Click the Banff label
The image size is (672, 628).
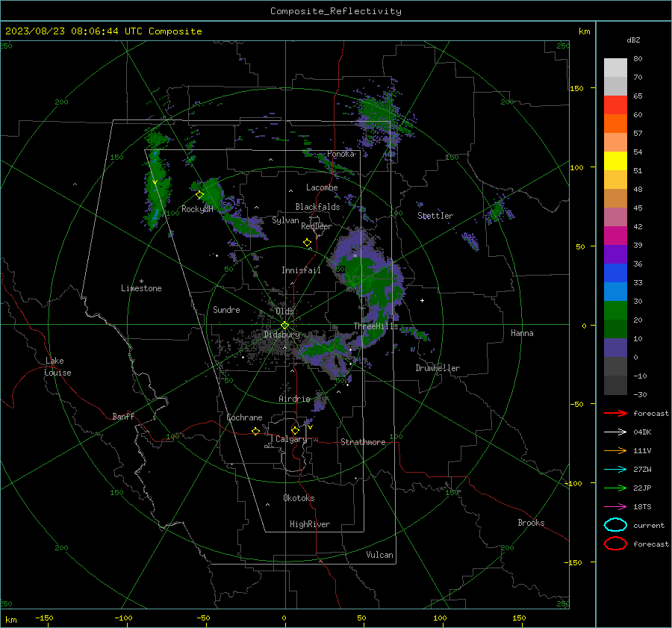pyautogui.click(x=123, y=416)
